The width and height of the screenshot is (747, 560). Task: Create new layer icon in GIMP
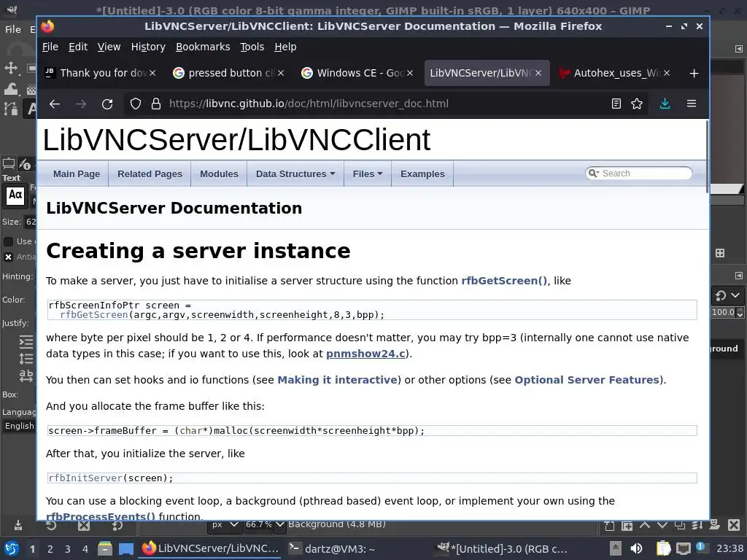click(x=609, y=525)
